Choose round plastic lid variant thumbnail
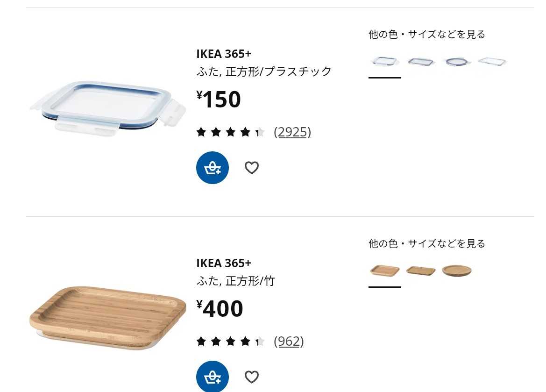546x392 pixels. pyautogui.click(x=456, y=62)
